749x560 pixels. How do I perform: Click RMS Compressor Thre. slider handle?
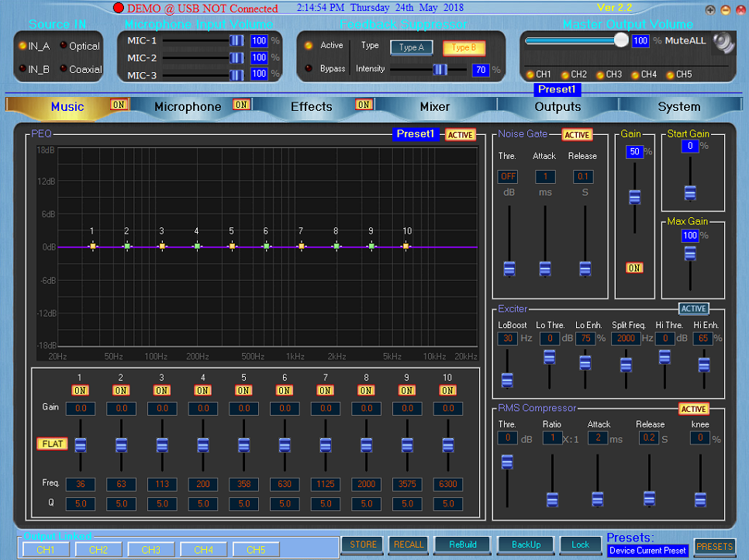(x=507, y=462)
